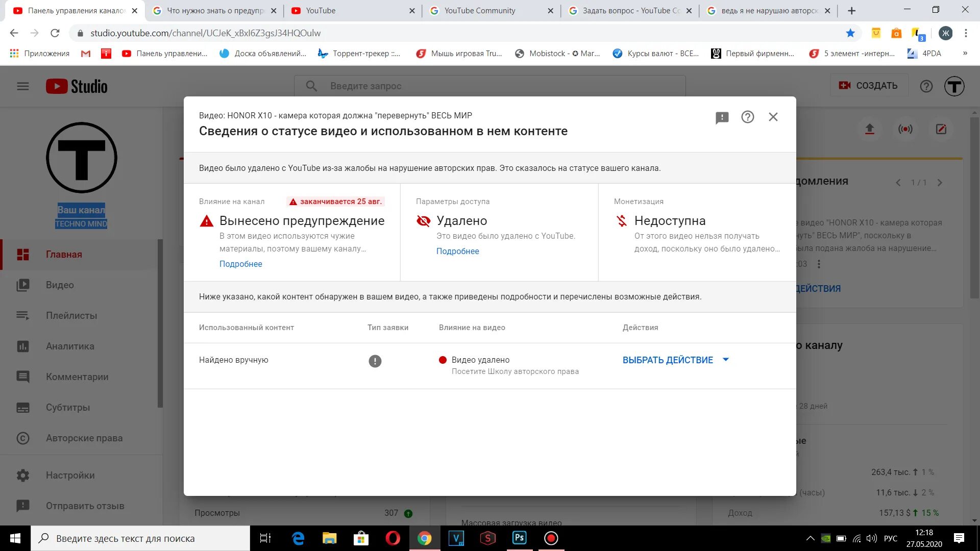Image resolution: width=980 pixels, height=551 pixels.
Task: Click the Авторские права sidebar icon
Action: point(22,438)
